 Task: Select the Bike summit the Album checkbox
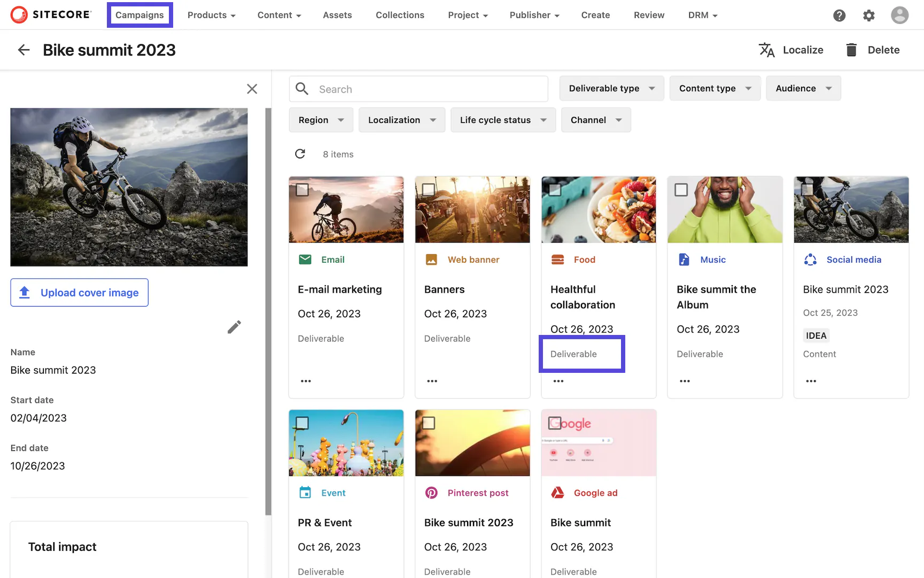[x=681, y=190]
